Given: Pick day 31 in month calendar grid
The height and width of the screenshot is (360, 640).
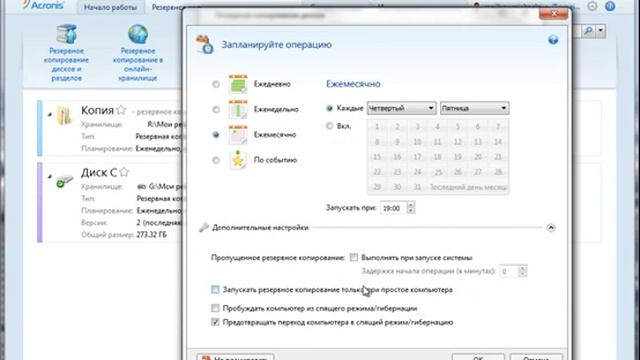Looking at the screenshot, I should (x=417, y=187).
